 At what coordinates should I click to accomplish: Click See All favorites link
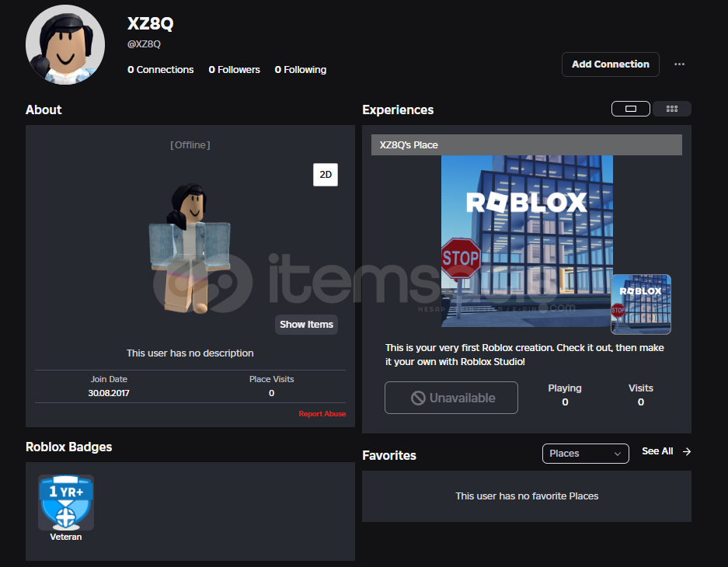(657, 451)
